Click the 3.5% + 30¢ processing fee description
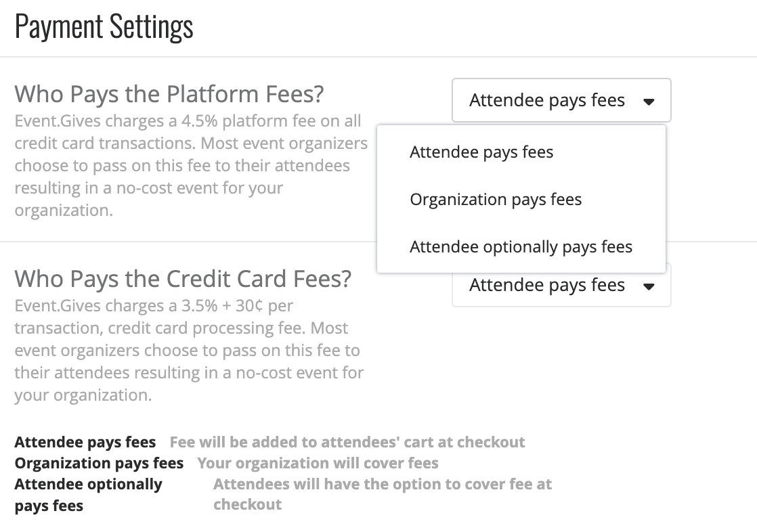Image resolution: width=757 pixels, height=532 pixels. coord(190,351)
